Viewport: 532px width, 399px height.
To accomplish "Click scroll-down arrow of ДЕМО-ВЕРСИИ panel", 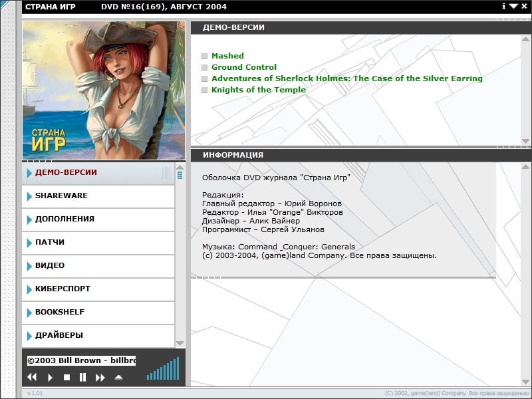I will pyautogui.click(x=525, y=141).
